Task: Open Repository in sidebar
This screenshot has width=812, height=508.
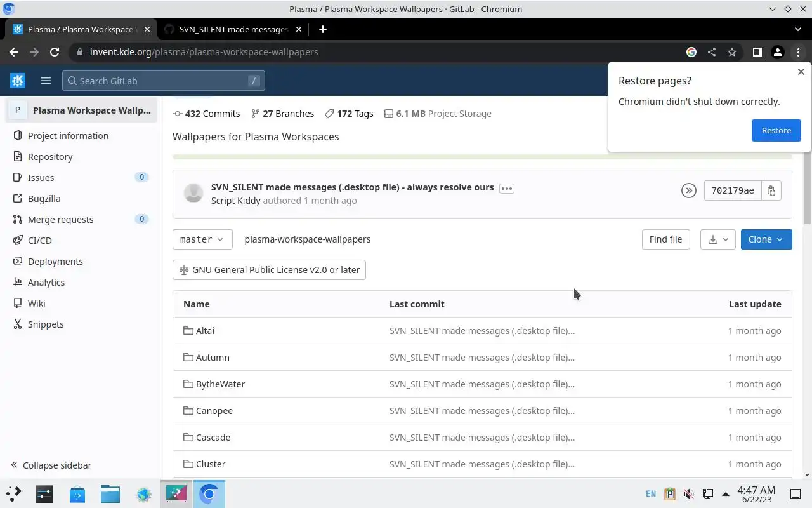Action: (x=81, y=156)
